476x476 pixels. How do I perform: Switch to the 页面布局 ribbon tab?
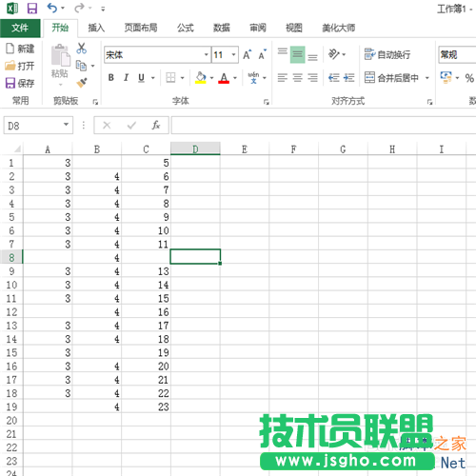[x=141, y=28]
